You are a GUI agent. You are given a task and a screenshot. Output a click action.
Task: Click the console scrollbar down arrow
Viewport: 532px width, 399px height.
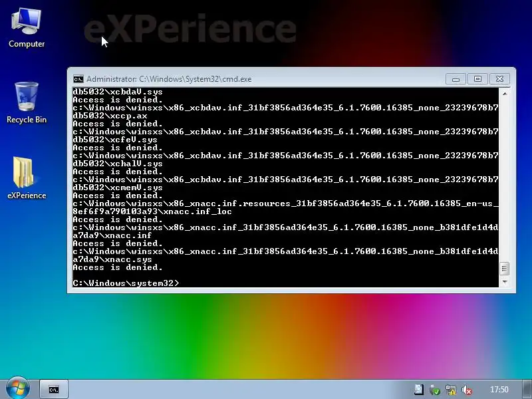coord(505,282)
